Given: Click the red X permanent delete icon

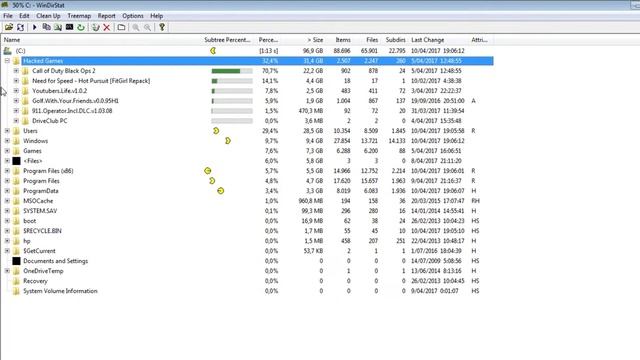Looking at the screenshot, I should tap(107, 27).
